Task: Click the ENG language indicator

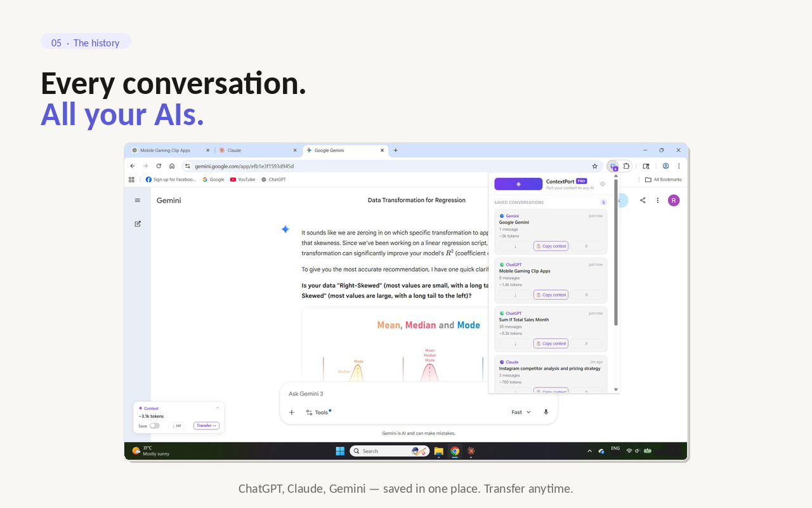Action: pos(615,448)
